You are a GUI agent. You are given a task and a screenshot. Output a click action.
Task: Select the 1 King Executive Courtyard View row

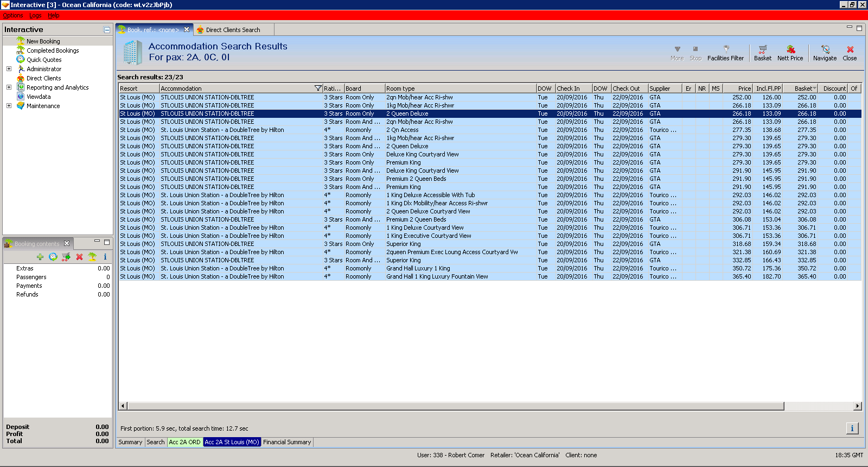tap(490, 236)
